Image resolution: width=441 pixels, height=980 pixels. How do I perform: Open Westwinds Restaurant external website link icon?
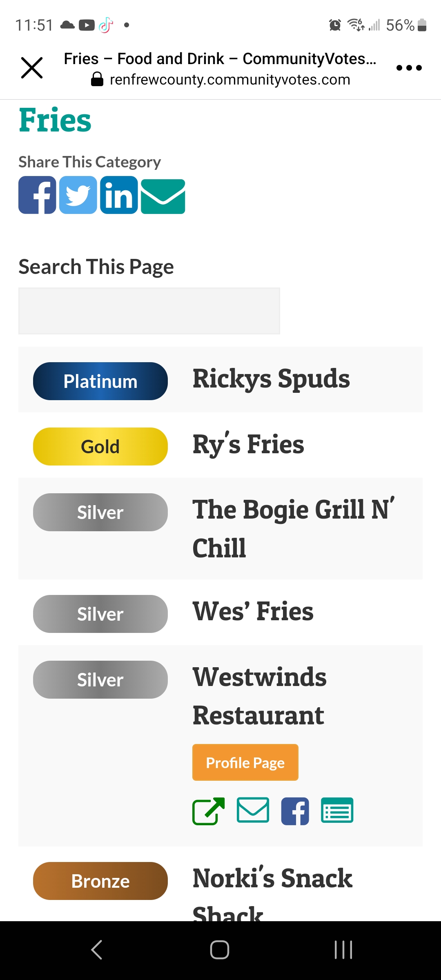click(208, 811)
